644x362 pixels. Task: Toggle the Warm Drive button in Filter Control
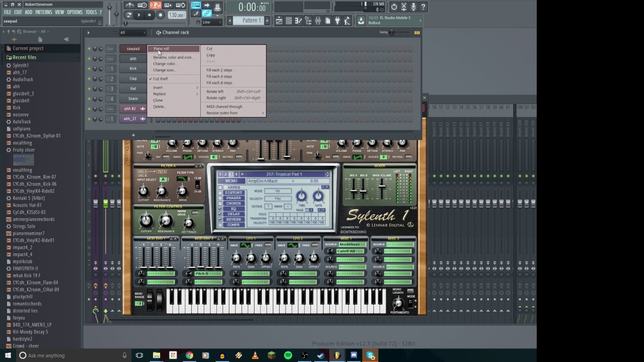point(195,213)
